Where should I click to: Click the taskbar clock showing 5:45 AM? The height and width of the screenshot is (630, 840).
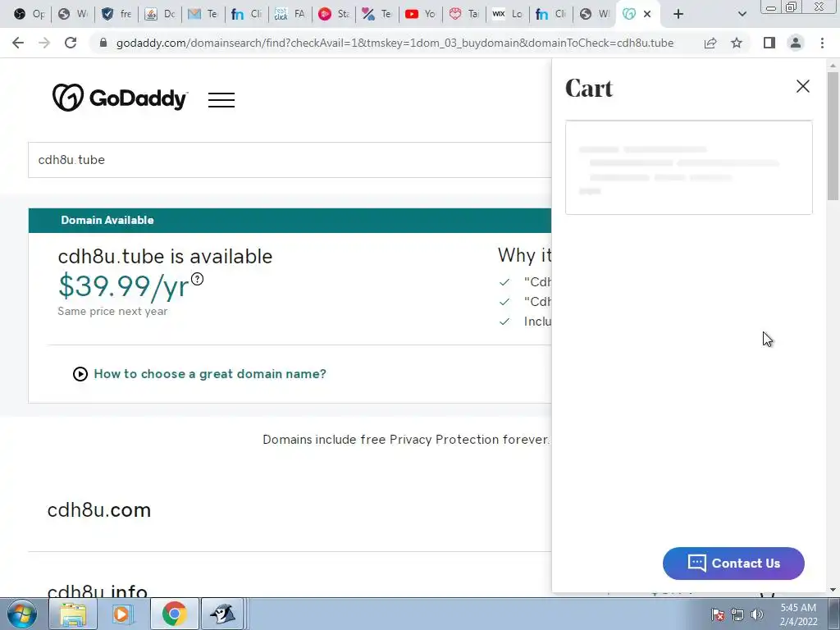click(798, 614)
